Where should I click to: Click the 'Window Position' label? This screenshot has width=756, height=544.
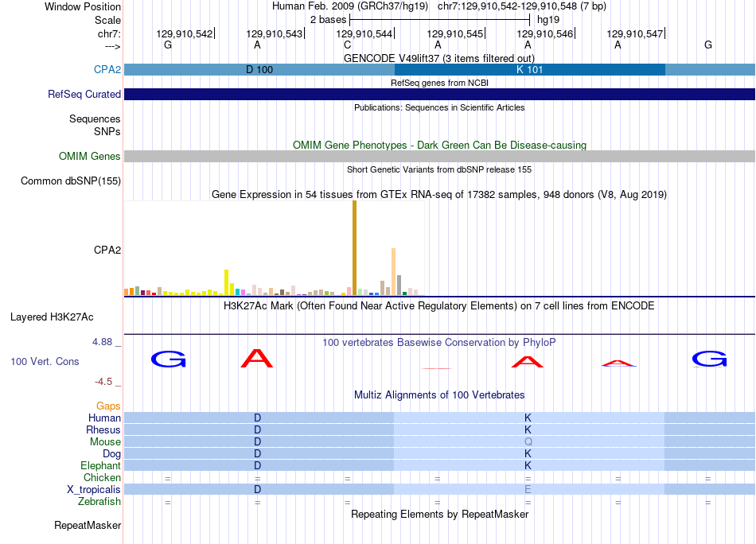tap(83, 6)
